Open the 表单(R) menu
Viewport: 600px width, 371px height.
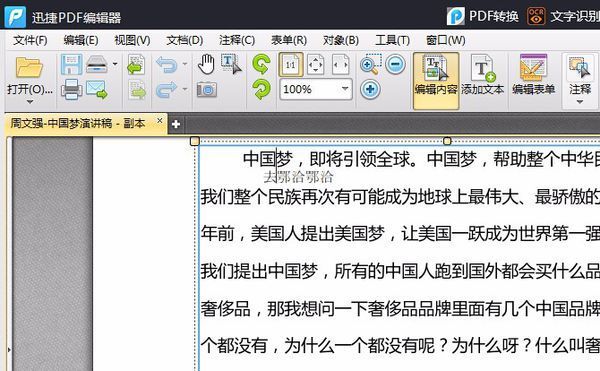point(289,40)
